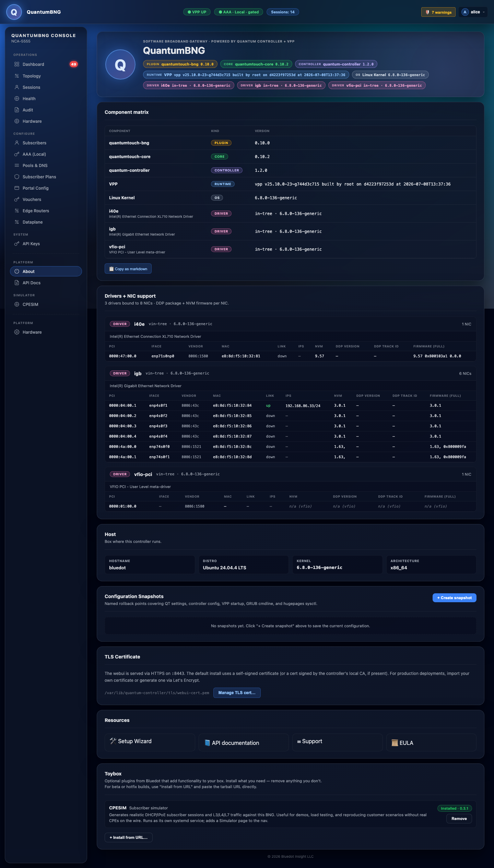Click the large Q logo in About banner
Image resolution: width=494 pixels, height=868 pixels.
pos(120,64)
